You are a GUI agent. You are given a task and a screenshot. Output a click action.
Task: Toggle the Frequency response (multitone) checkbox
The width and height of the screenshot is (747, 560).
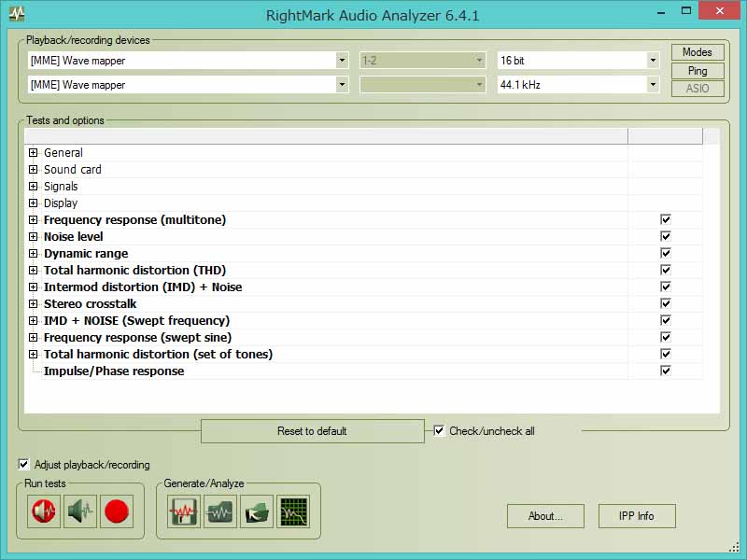[666, 219]
